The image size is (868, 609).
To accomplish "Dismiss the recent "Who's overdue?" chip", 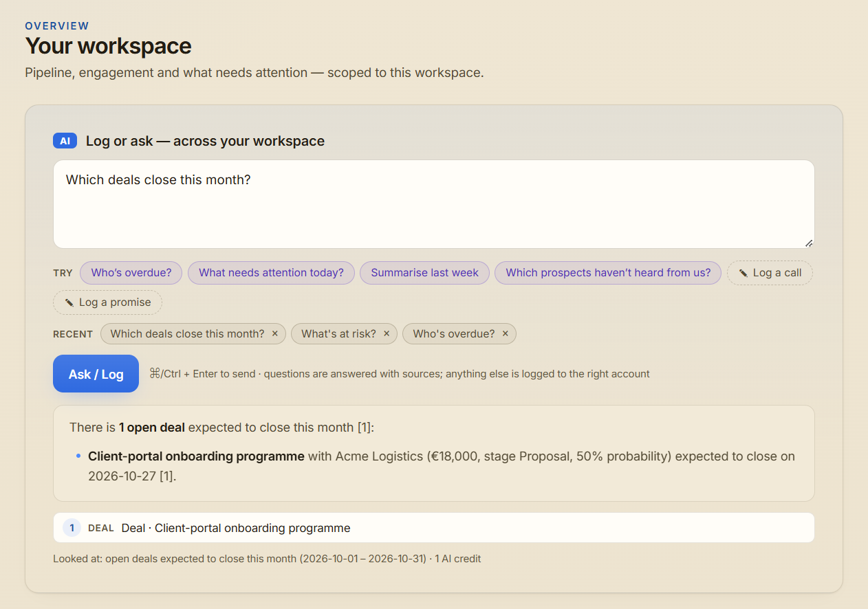I will [x=506, y=334].
